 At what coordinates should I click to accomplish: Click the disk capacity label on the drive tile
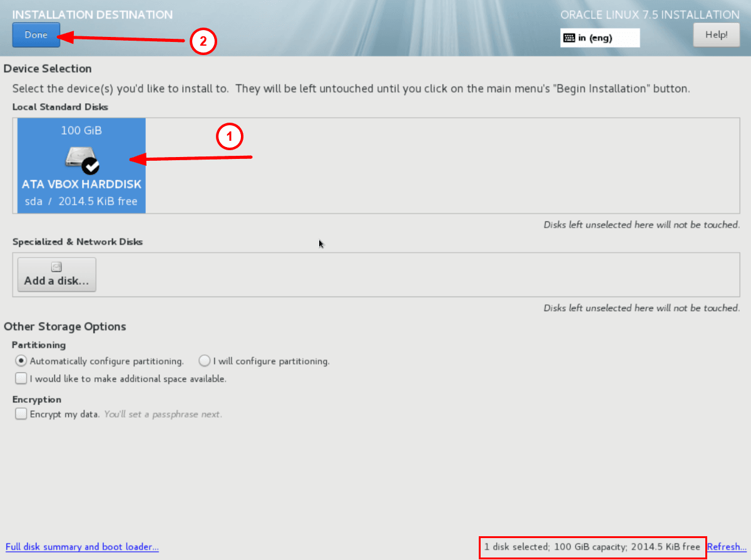tap(81, 130)
